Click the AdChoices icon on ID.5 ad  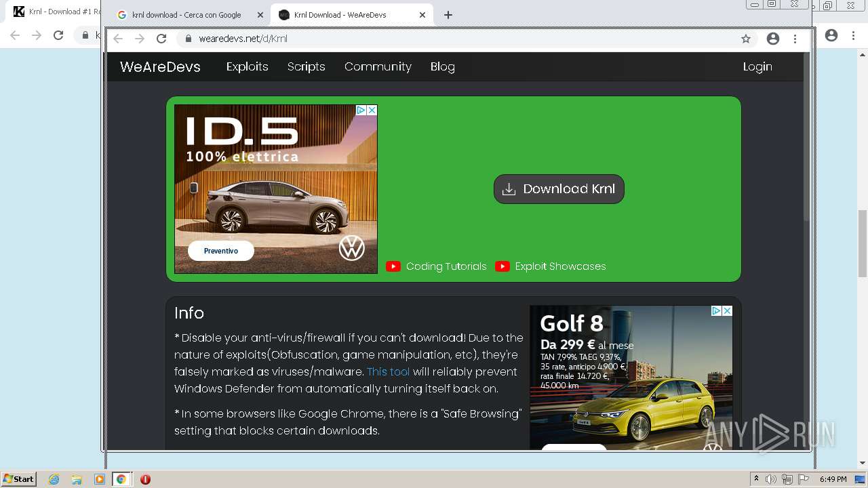pyautogui.click(x=361, y=110)
